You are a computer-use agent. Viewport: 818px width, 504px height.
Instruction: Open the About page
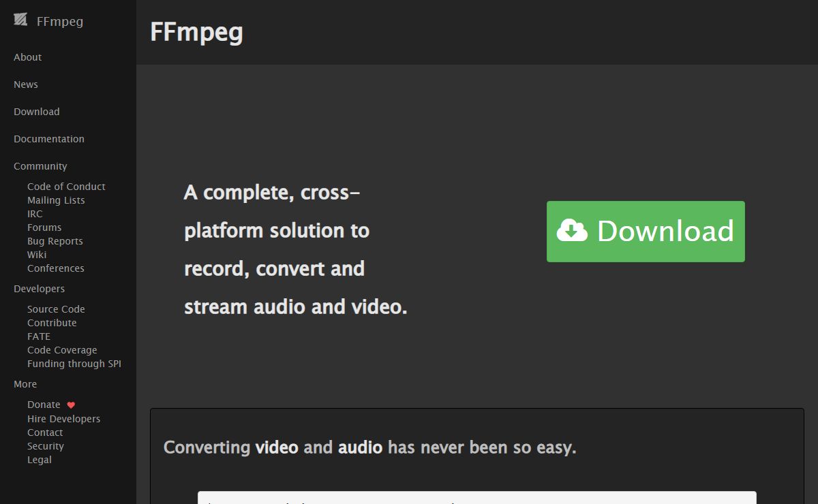27,57
